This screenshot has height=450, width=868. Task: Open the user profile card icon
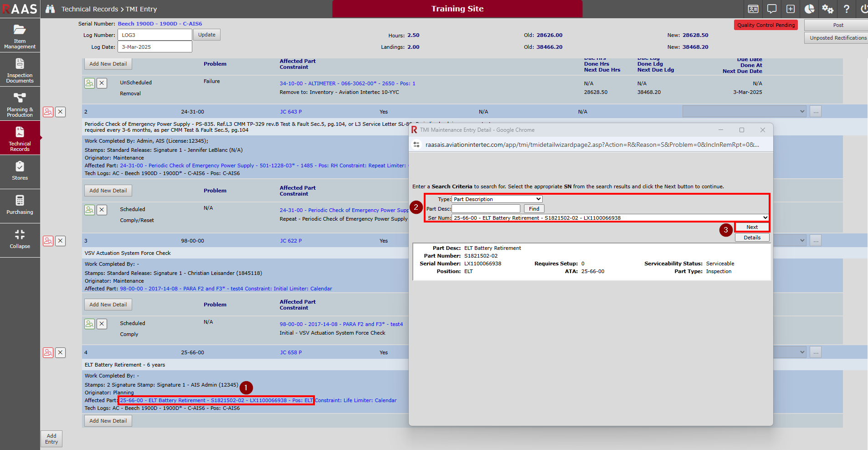(753, 9)
